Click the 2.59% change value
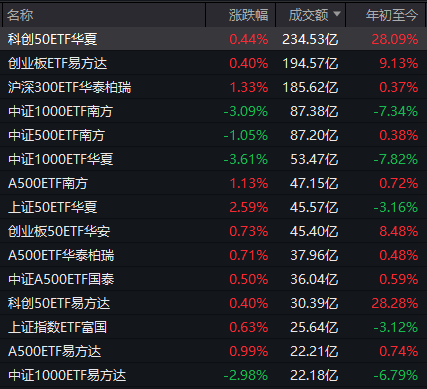The height and width of the screenshot is (389, 427). tap(249, 207)
